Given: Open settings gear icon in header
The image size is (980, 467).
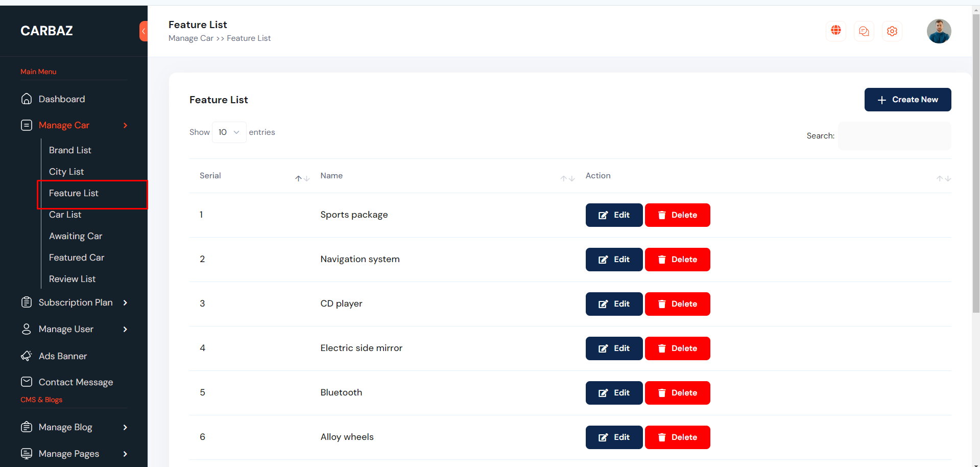Looking at the screenshot, I should click(x=892, y=31).
